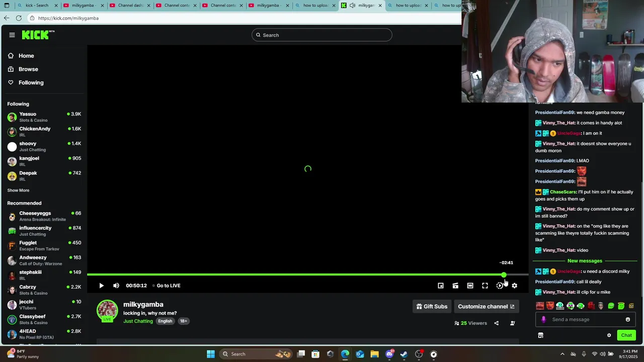Click Go to LIVE
644x362 pixels.
click(169, 286)
